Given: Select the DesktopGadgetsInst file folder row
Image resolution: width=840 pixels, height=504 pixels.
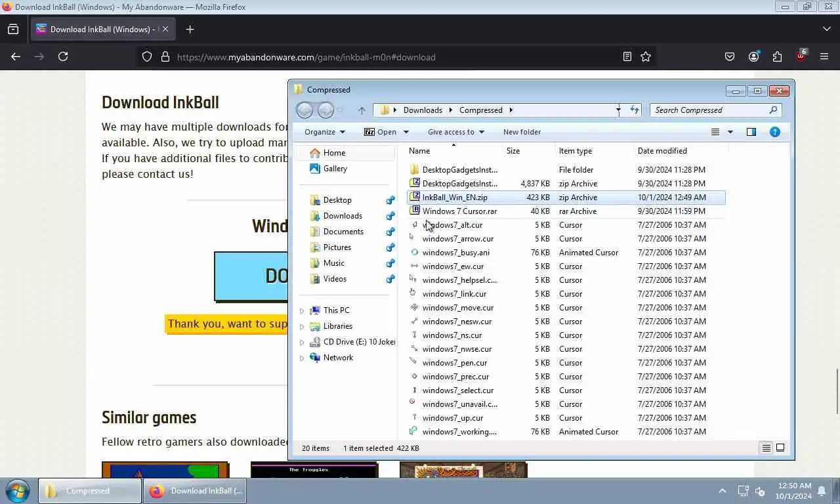Looking at the screenshot, I should point(566,170).
